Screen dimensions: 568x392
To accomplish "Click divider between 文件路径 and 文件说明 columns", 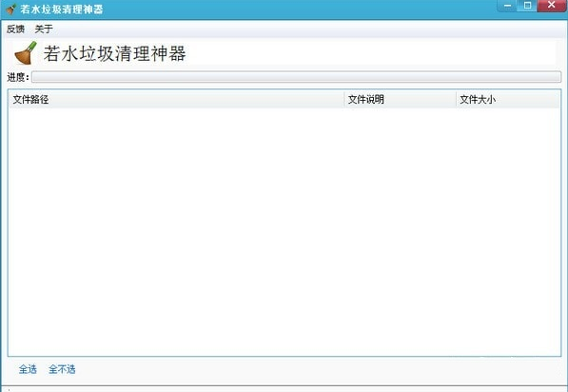I will tap(343, 99).
